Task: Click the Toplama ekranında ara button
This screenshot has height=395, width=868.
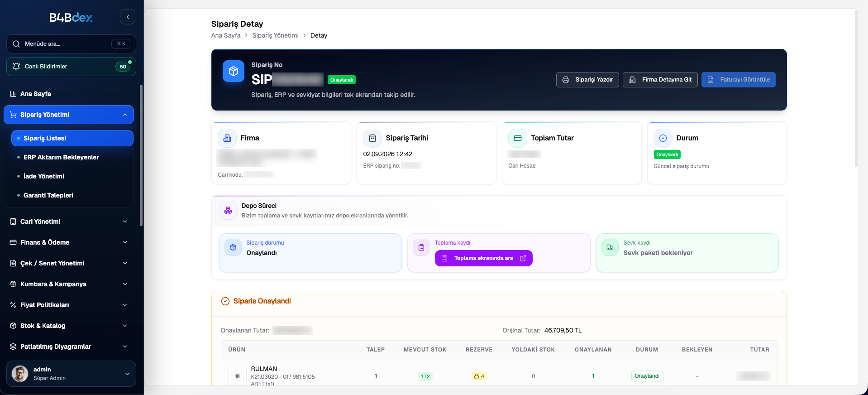Action: [x=484, y=258]
